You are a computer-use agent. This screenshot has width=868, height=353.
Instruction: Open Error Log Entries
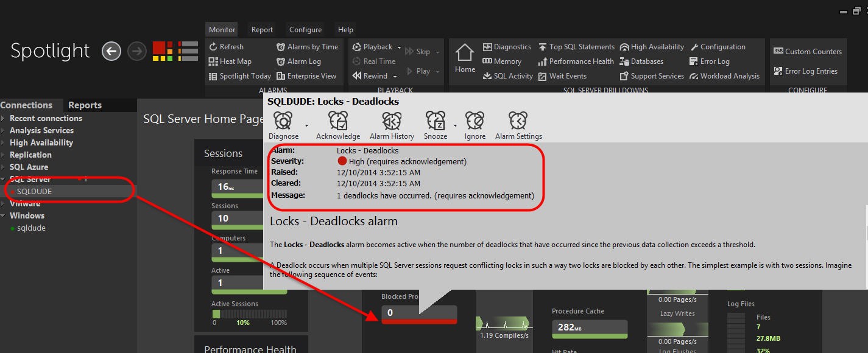click(x=805, y=71)
